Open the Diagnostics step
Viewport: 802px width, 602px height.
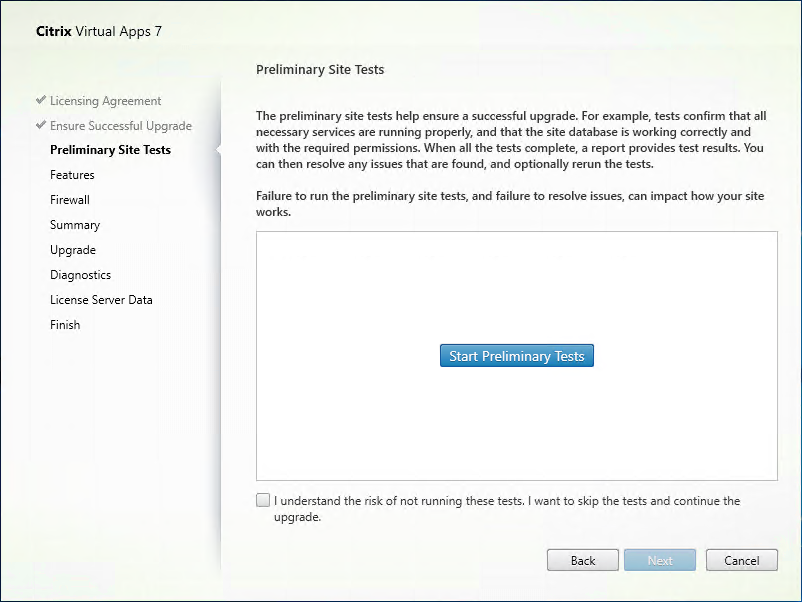pos(80,275)
